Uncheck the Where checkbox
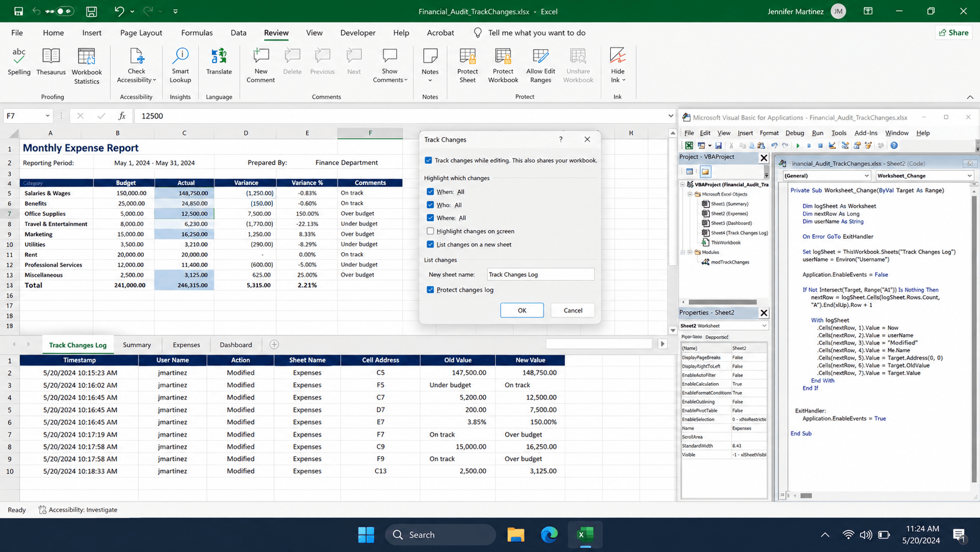Screen dimensions: 980x552 click(x=430, y=218)
